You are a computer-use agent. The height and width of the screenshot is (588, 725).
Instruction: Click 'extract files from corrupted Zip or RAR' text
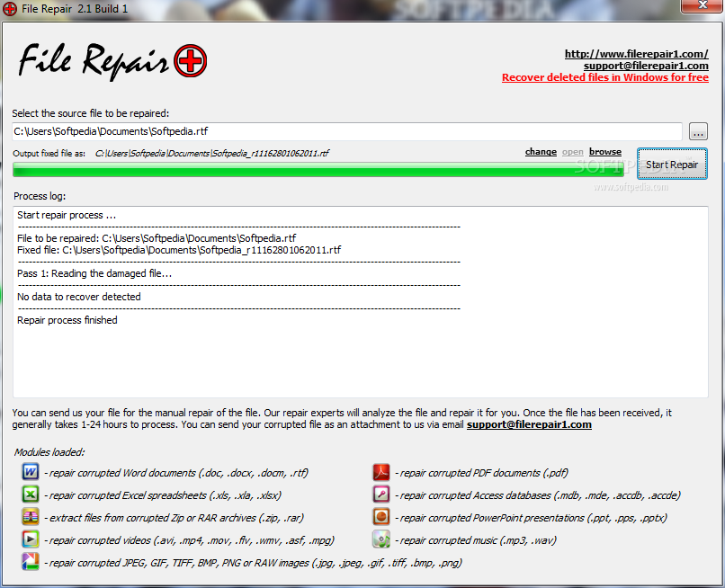pyautogui.click(x=175, y=518)
